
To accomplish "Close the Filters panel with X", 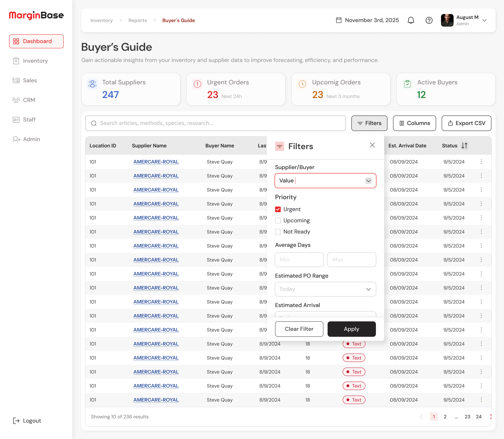I will pos(372,145).
